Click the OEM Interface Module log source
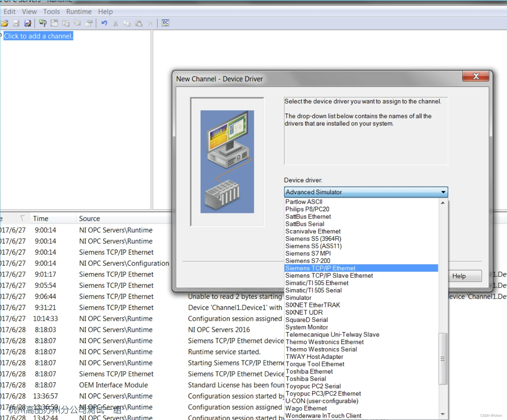 113,385
